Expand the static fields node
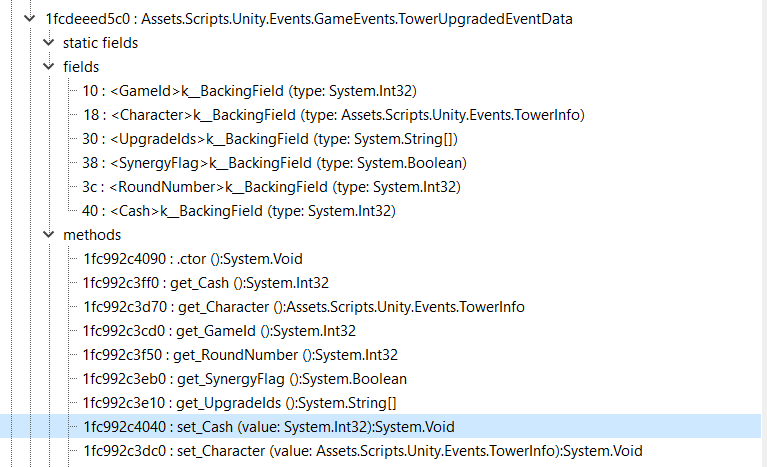Viewport: 767px width, 467px height. [49, 43]
